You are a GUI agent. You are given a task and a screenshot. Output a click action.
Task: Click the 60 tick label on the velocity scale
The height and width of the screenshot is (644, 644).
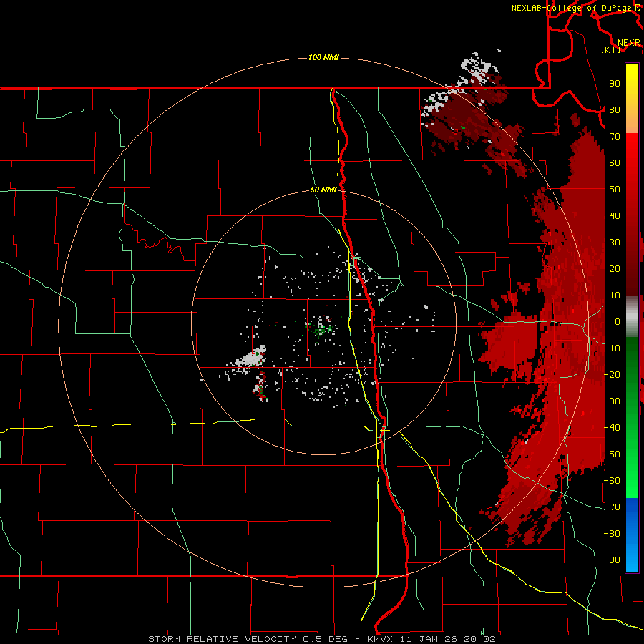(615, 162)
